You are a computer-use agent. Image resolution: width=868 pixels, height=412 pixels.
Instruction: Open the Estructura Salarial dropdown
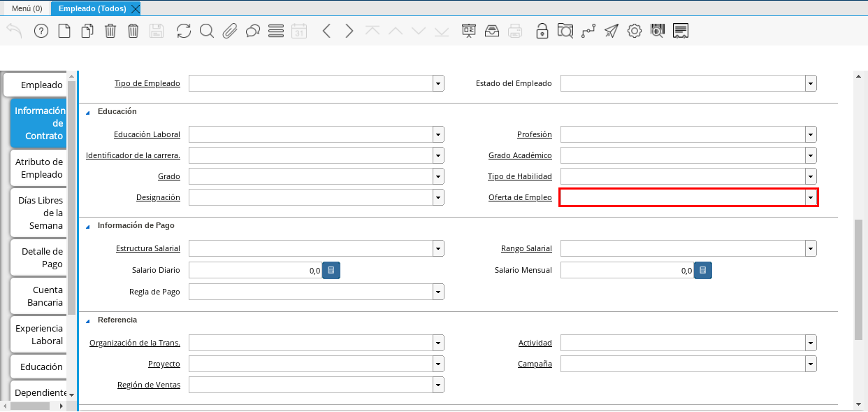[438, 248]
